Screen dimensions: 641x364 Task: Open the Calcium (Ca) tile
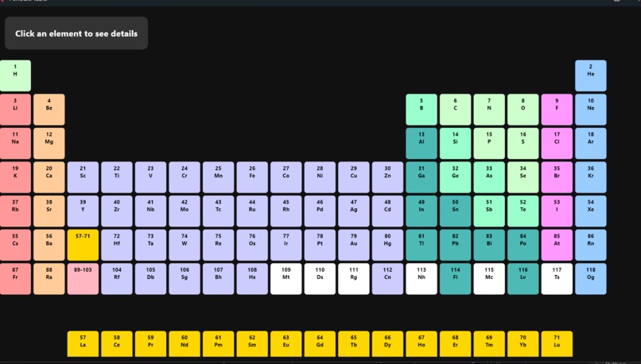point(49,177)
